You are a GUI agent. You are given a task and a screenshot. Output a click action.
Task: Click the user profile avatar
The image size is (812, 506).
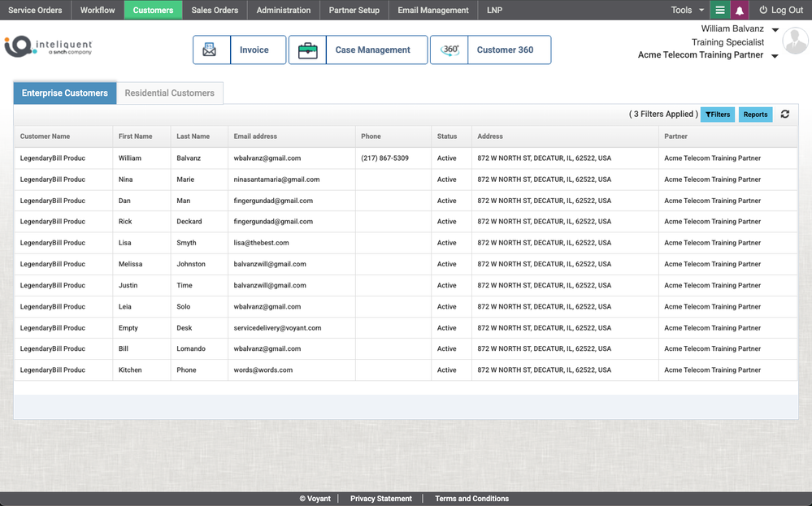tap(795, 41)
